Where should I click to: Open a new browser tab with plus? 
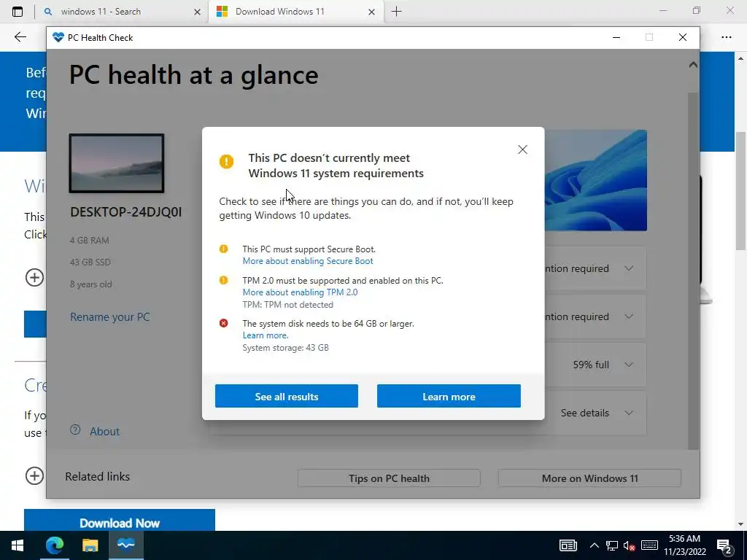coord(396,12)
